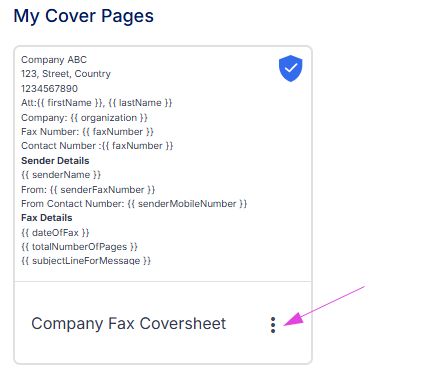The height and width of the screenshot is (381, 432).
Task: Select the Company ABC line
Action: point(54,60)
